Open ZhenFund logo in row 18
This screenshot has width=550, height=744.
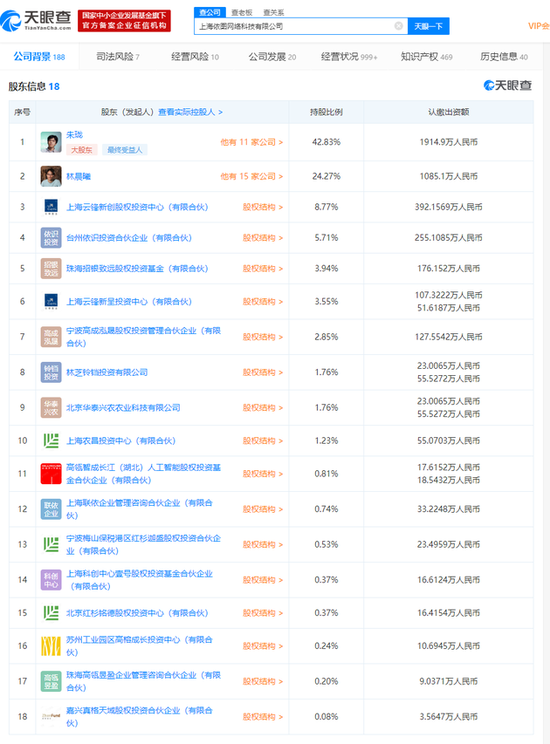pyautogui.click(x=51, y=716)
